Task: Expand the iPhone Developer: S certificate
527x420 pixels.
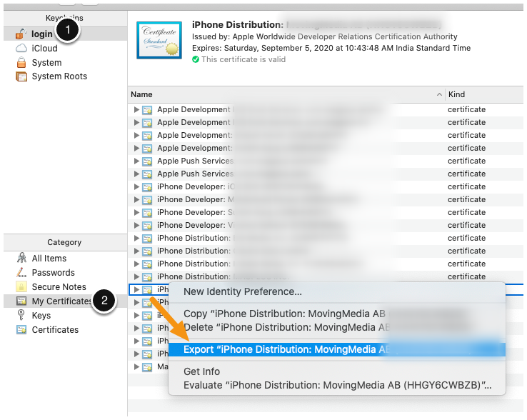Action: coord(136,212)
